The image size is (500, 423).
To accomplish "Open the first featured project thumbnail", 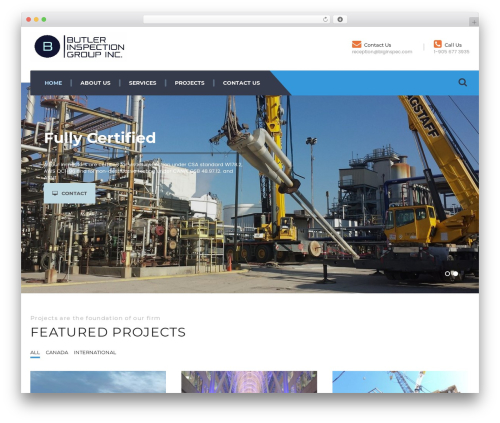I will 98,382.
